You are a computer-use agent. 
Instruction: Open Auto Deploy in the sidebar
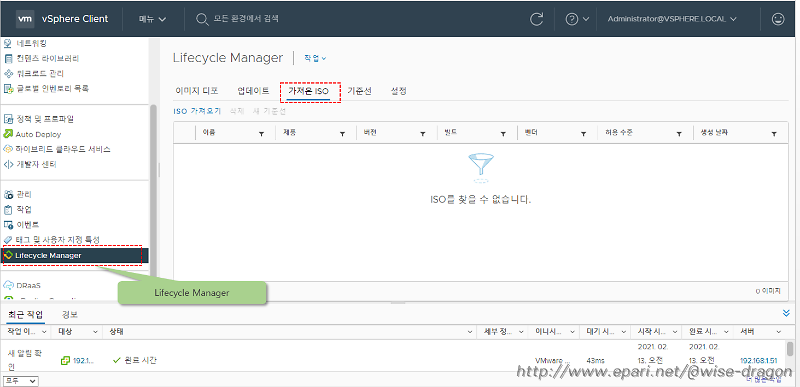38,134
